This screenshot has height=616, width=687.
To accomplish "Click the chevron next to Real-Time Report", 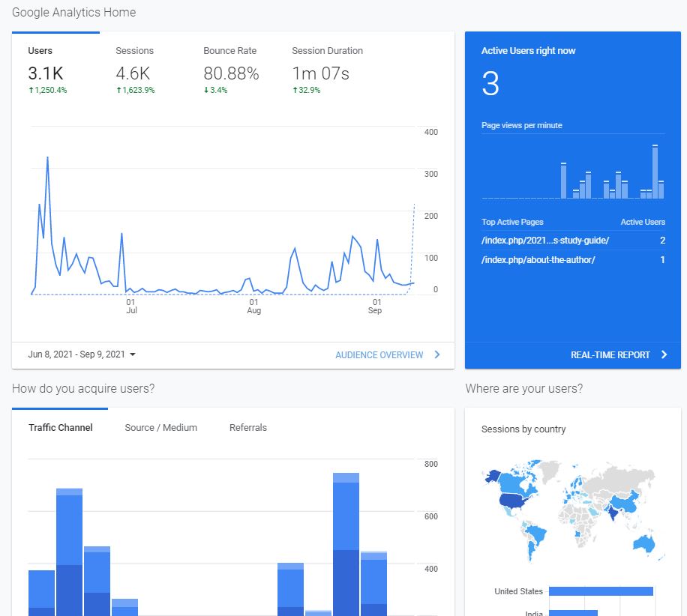I will [664, 355].
